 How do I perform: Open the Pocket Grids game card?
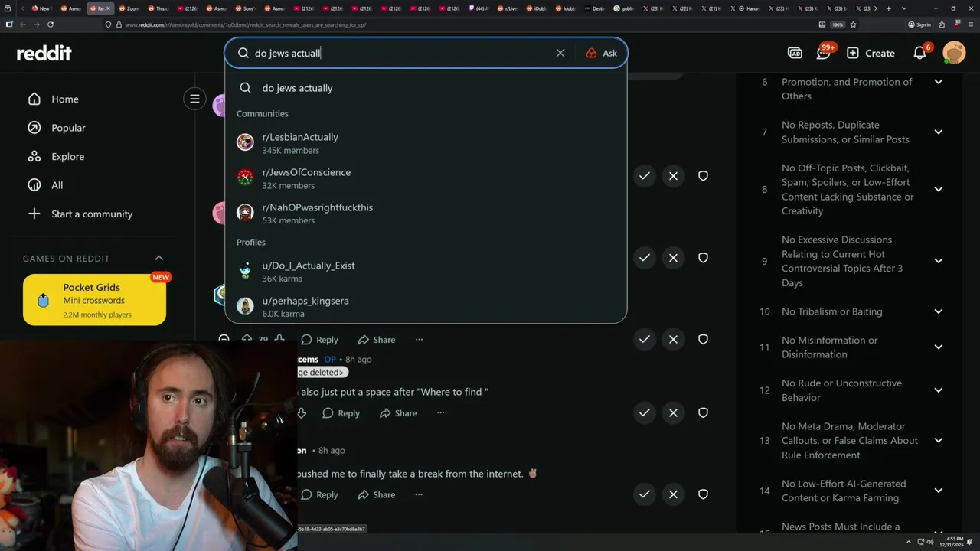tap(94, 300)
